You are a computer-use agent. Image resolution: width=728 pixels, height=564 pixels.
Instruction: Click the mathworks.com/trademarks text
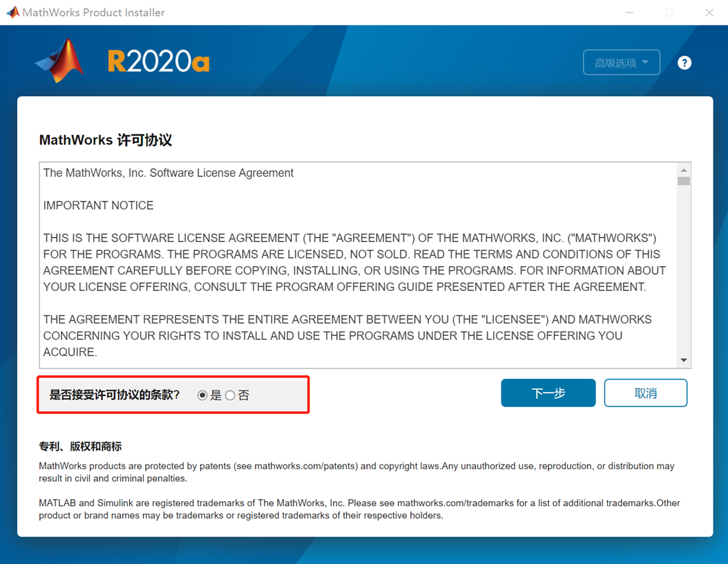(x=455, y=503)
